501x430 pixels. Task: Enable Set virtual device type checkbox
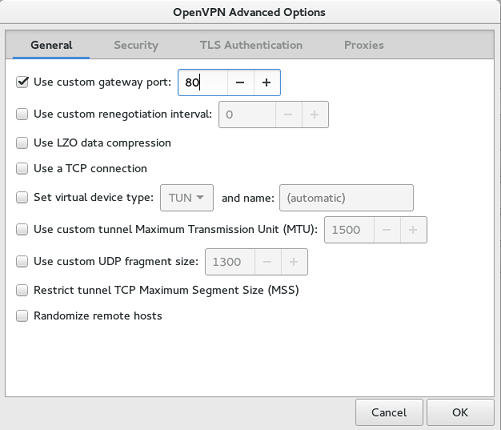coord(22,197)
